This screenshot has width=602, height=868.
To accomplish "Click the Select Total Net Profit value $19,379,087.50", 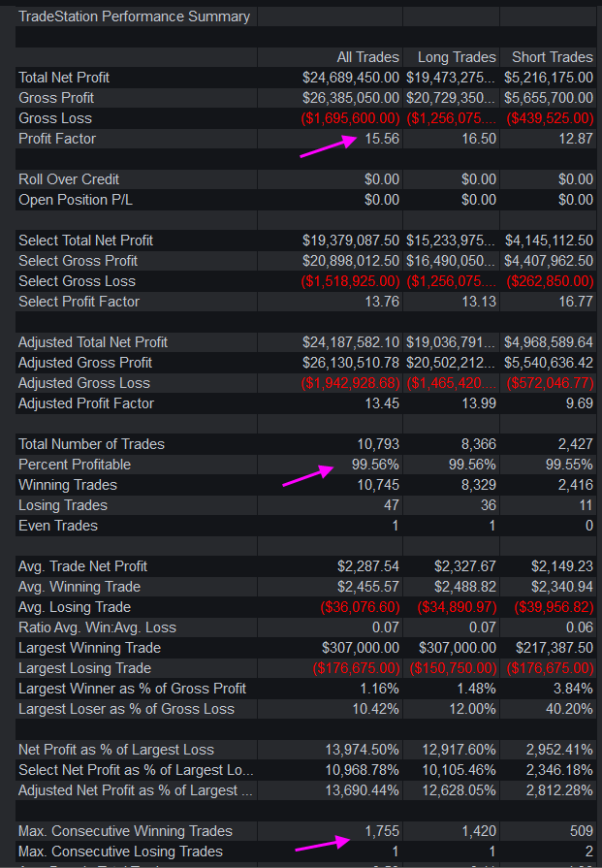I will tap(351, 241).
